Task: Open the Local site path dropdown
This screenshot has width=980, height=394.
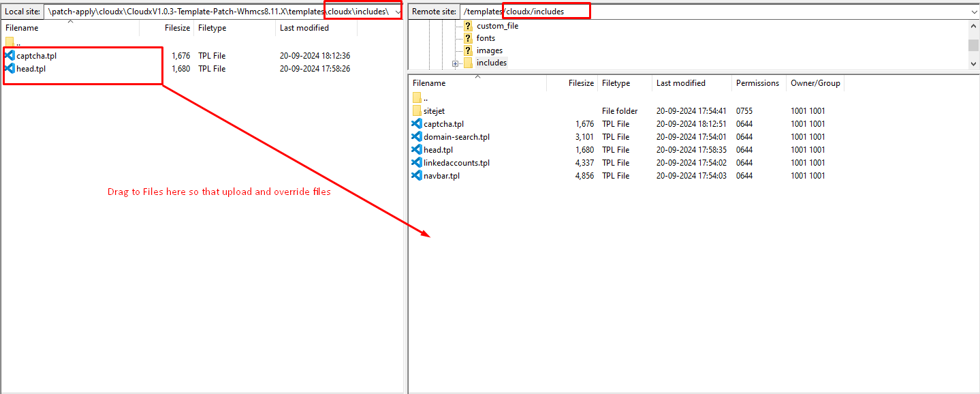Action: 397,12
